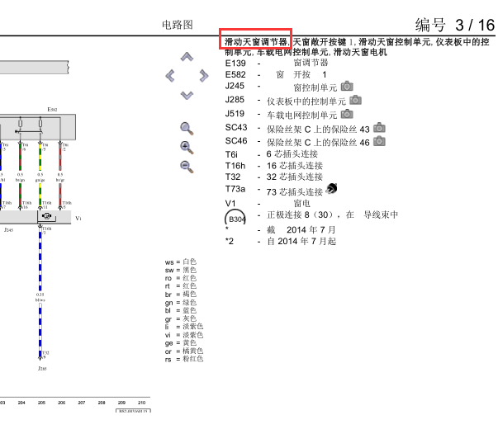Click the description '73 芯插头连接'

[x=295, y=192]
